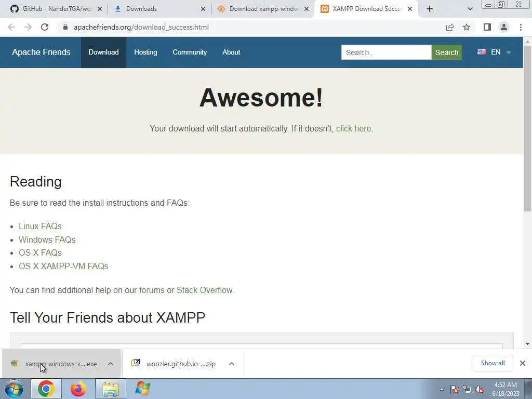Close the XAMPP Download Success tab
The width and height of the screenshot is (532, 399).
410,9
